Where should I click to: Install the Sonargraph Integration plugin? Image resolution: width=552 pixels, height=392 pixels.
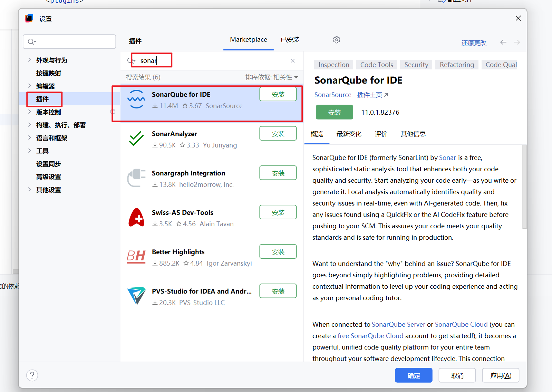[278, 173]
